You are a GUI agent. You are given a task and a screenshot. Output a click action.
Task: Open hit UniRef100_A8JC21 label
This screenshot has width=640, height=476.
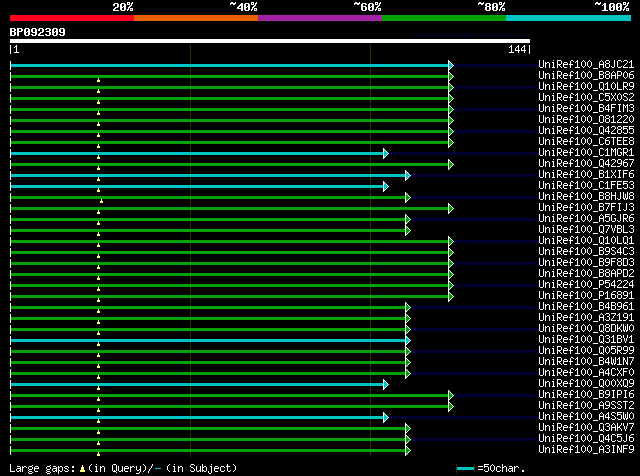click(x=586, y=64)
